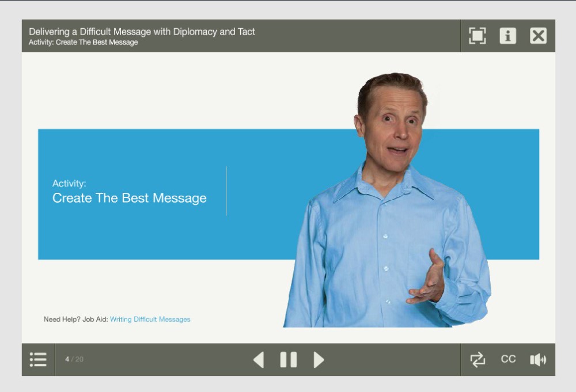Mute the audio with the speaker icon
The width and height of the screenshot is (576, 392).
(538, 360)
